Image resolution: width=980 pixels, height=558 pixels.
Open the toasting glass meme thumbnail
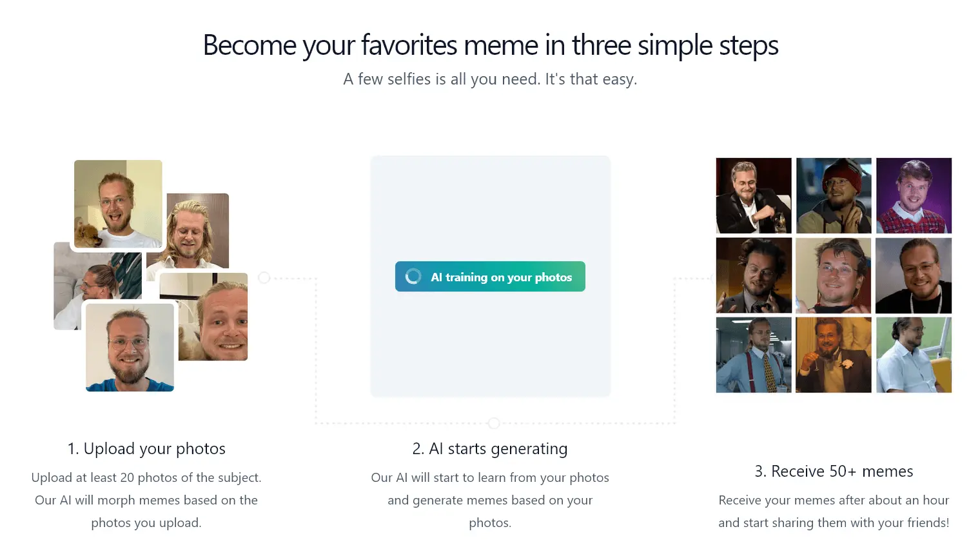(834, 355)
